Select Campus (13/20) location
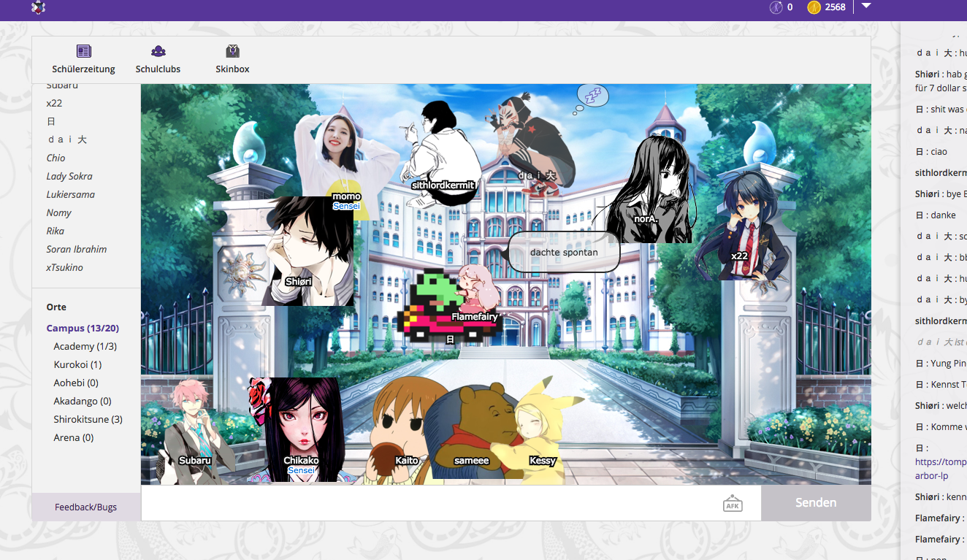 click(x=83, y=329)
